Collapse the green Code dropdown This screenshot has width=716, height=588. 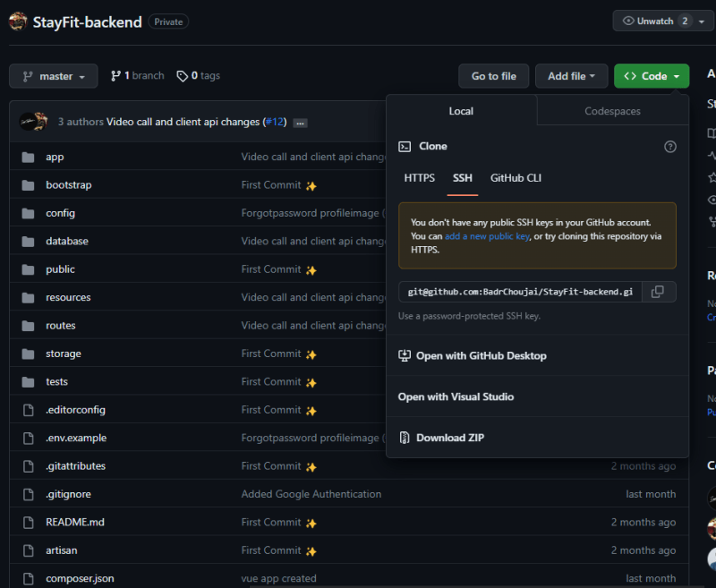(x=652, y=76)
